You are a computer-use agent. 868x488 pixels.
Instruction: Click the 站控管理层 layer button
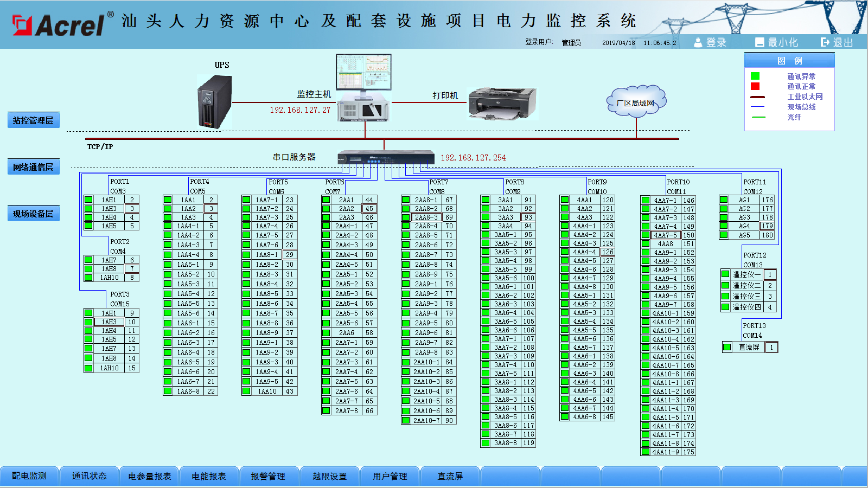pos(33,120)
